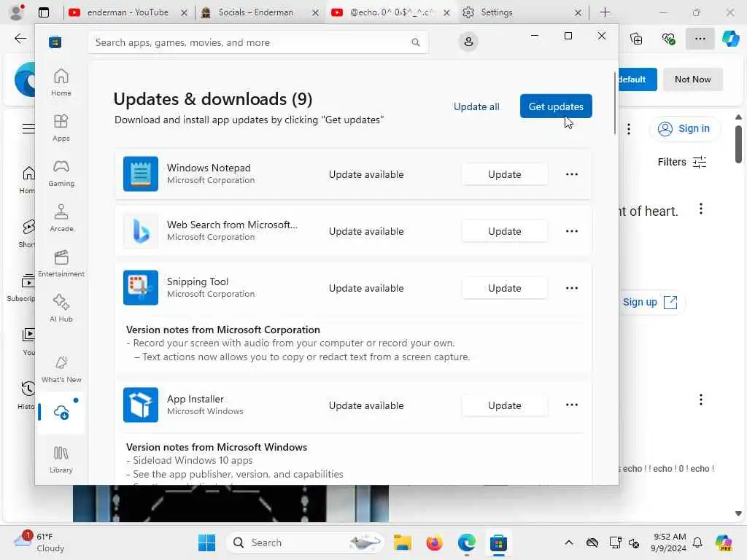Open Gaming section in Store sidebar
747x560 pixels.
(61, 173)
